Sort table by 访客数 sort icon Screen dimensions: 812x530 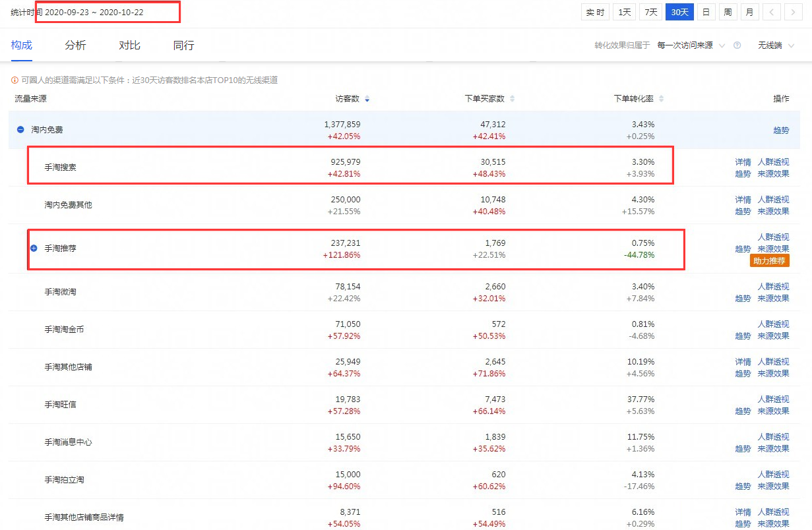coord(367,99)
